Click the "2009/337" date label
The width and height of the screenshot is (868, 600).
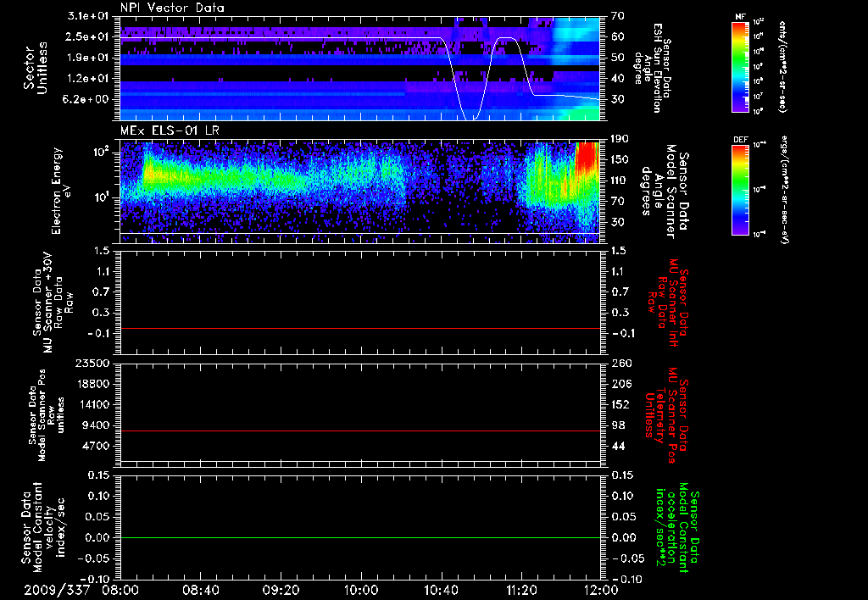[x=57, y=590]
